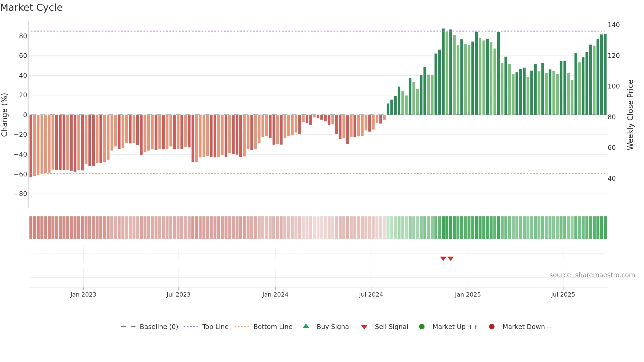
Task: Click the Jan 2025 axis label
Action: coord(468,294)
